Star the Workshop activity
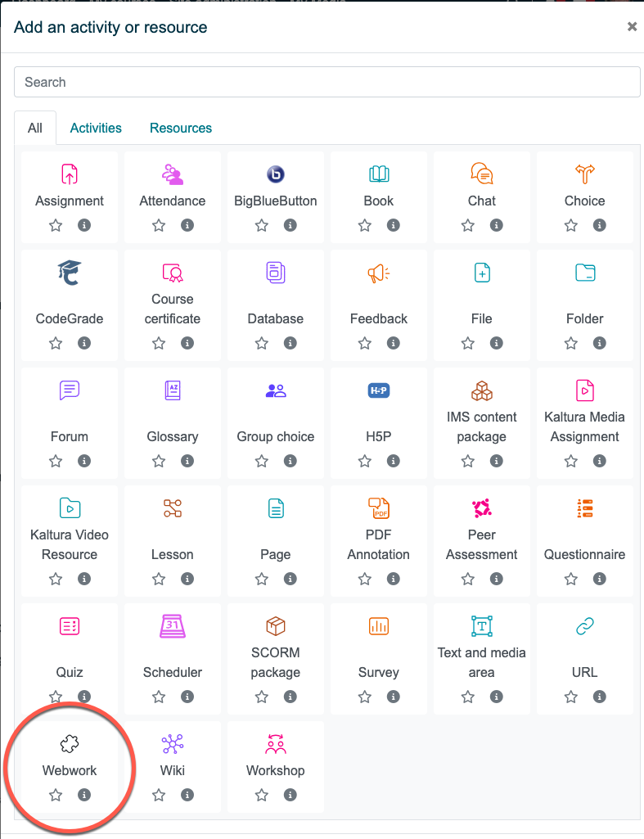Viewport: 644px width, 839px height. tap(262, 795)
